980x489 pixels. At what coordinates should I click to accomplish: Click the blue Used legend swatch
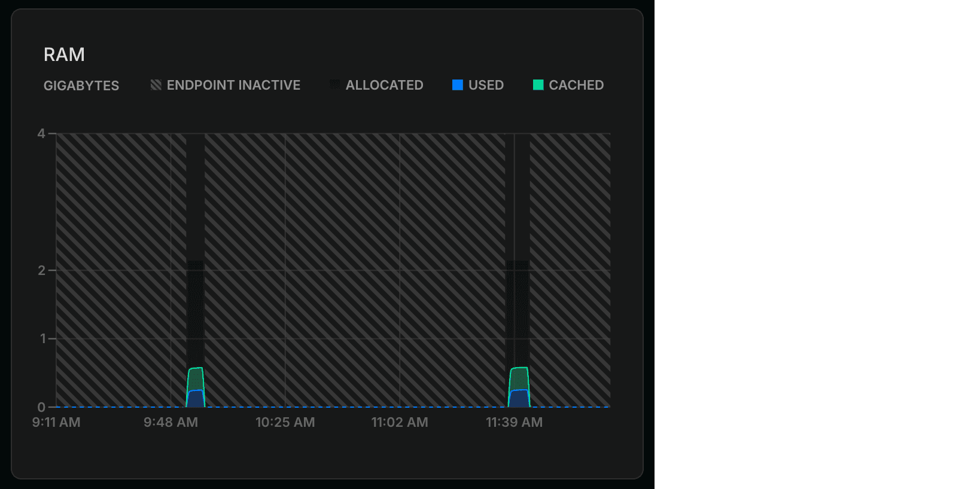point(458,85)
